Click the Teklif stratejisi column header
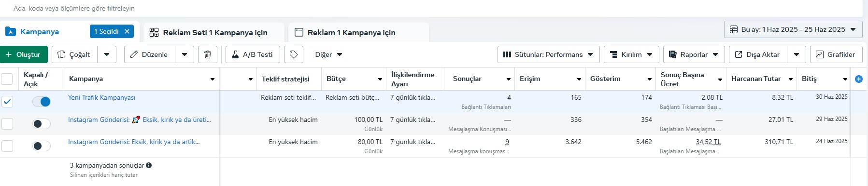The height and width of the screenshot is (186, 868). (x=285, y=79)
